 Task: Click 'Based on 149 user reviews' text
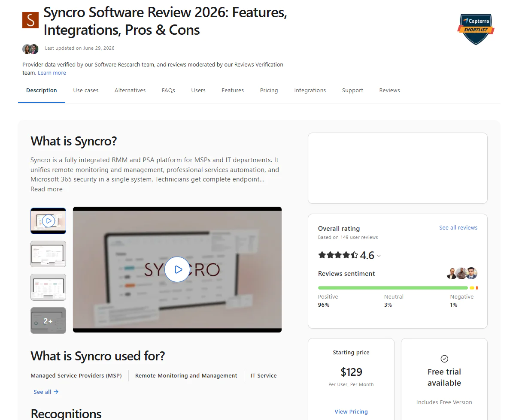(348, 237)
